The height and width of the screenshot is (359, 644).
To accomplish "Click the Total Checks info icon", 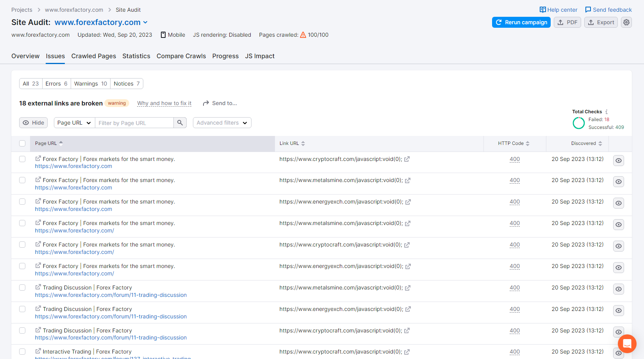I will click(x=607, y=112).
